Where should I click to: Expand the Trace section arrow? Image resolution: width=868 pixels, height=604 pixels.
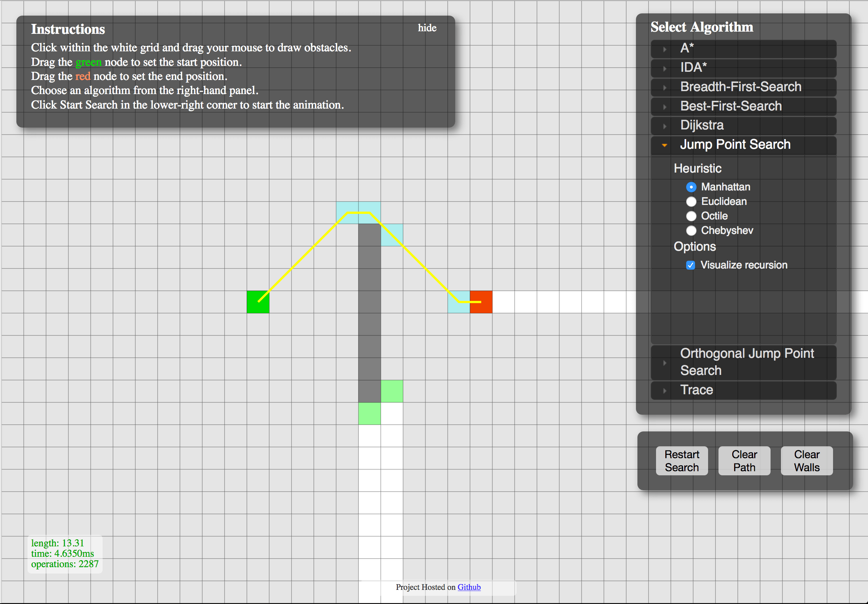click(x=664, y=391)
